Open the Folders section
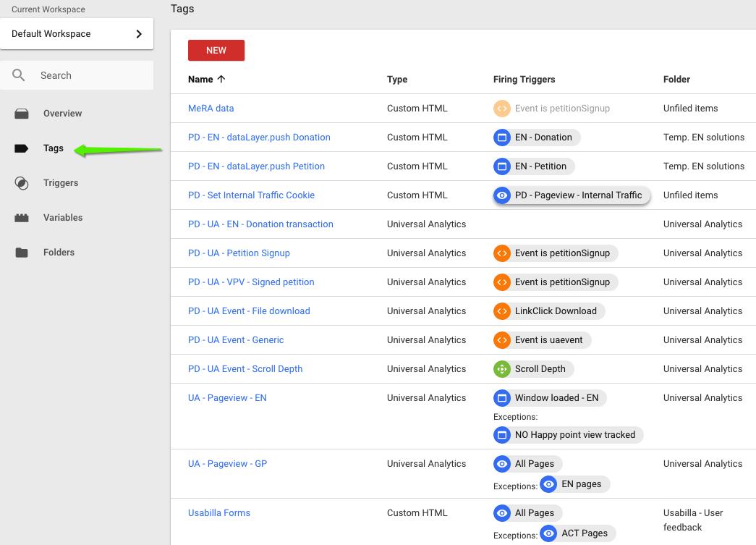The width and height of the screenshot is (756, 545). [59, 253]
